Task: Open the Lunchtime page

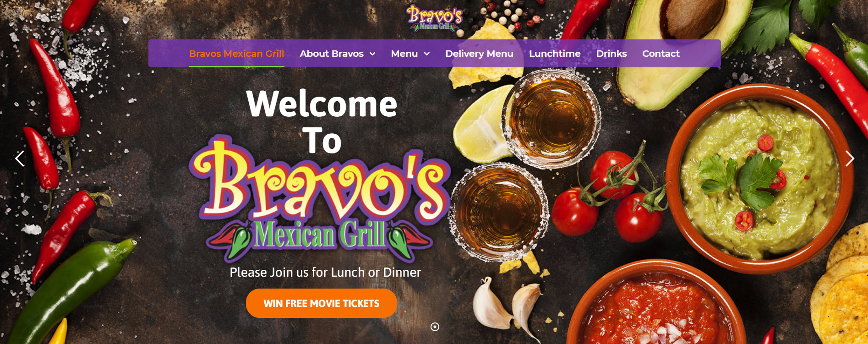Action: 555,54
